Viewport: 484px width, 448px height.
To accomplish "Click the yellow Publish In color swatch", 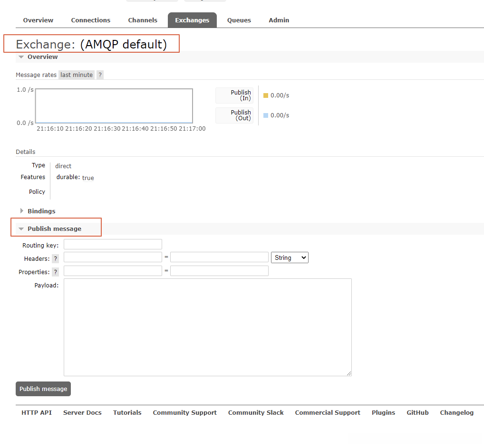I will [x=265, y=95].
